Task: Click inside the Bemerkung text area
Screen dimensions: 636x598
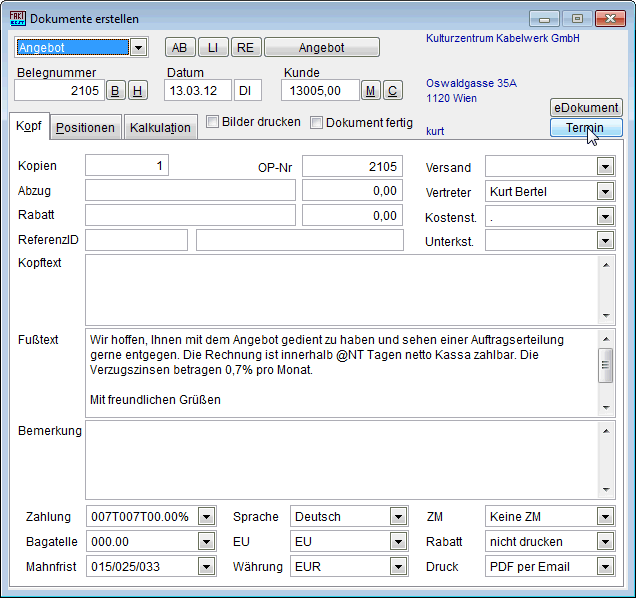Action: click(342, 460)
